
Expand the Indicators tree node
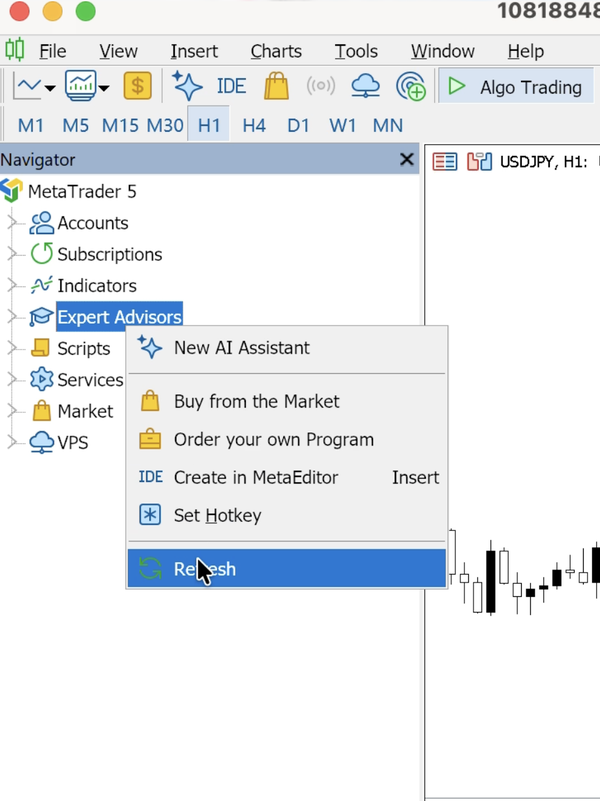point(12,285)
